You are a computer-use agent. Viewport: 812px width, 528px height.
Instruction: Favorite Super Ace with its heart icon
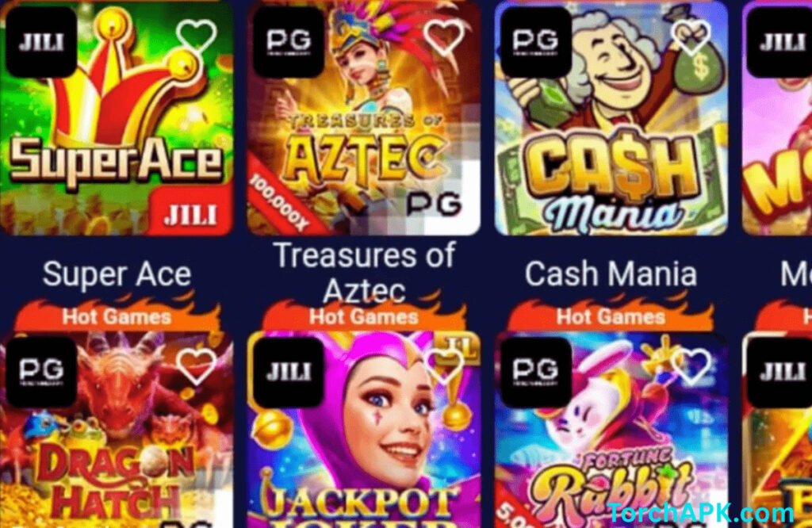(x=197, y=36)
